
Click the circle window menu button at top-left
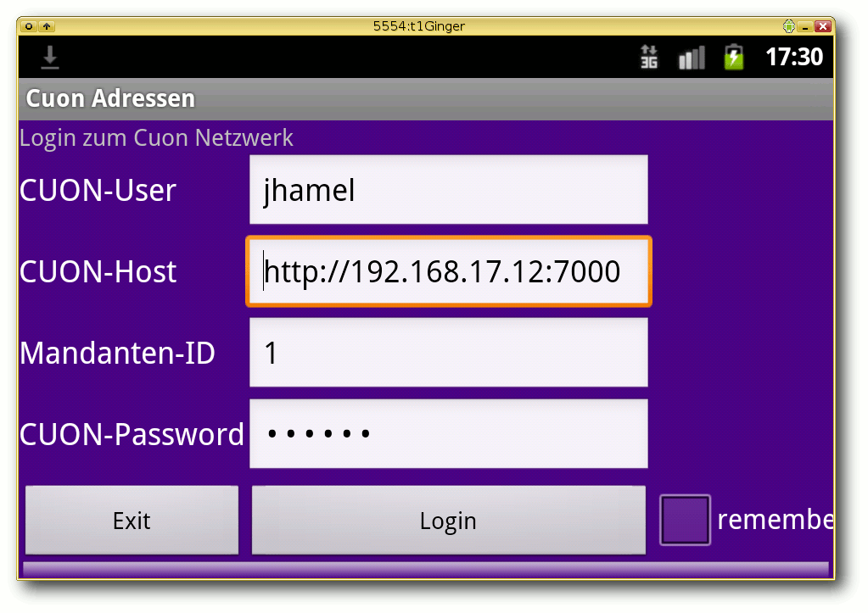[x=29, y=26]
